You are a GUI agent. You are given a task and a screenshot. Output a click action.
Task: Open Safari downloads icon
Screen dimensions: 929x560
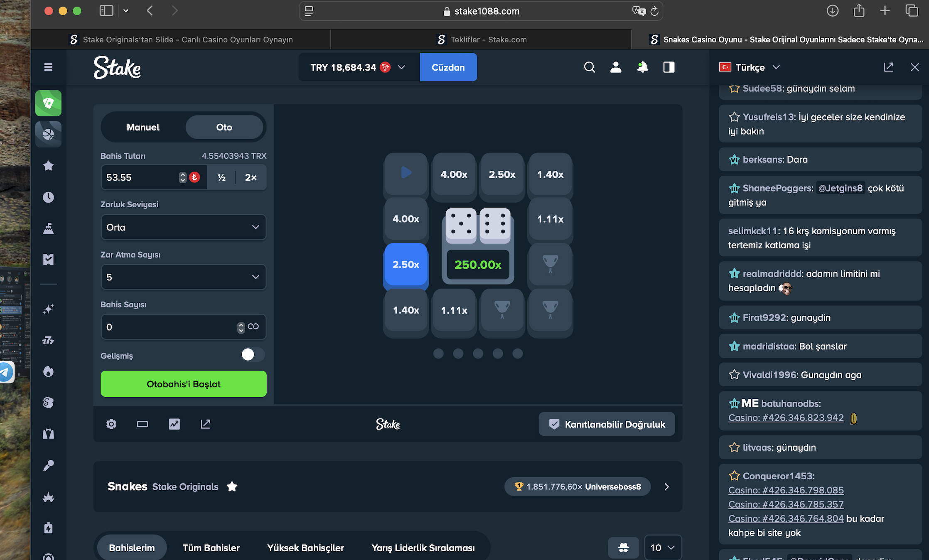(832, 11)
